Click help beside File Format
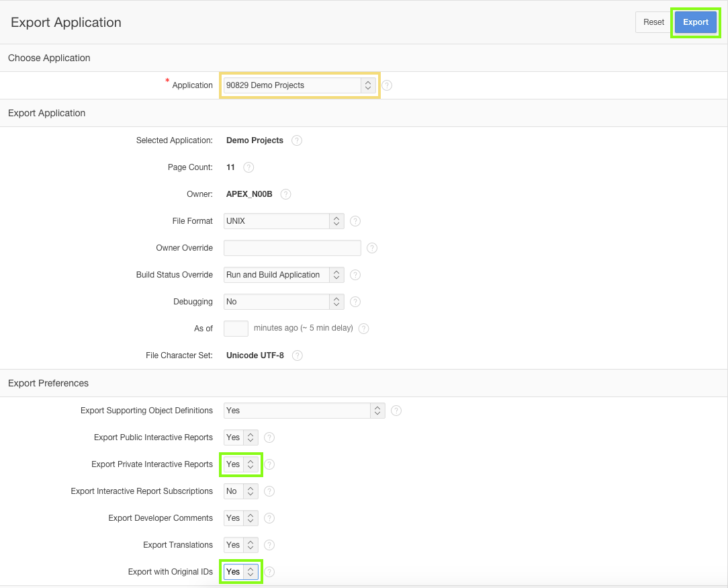Image resolution: width=728 pixels, height=588 pixels. 355,221
